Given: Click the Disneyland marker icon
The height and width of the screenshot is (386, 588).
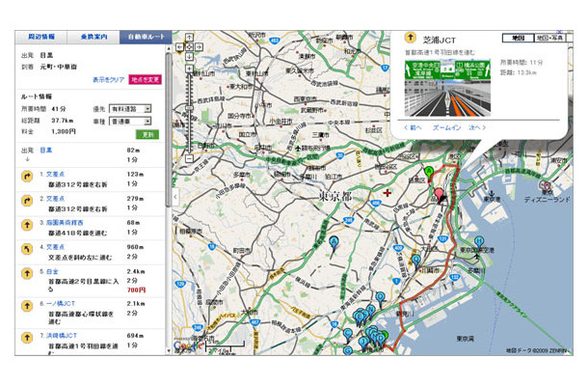Looking at the screenshot, I should [x=546, y=185].
